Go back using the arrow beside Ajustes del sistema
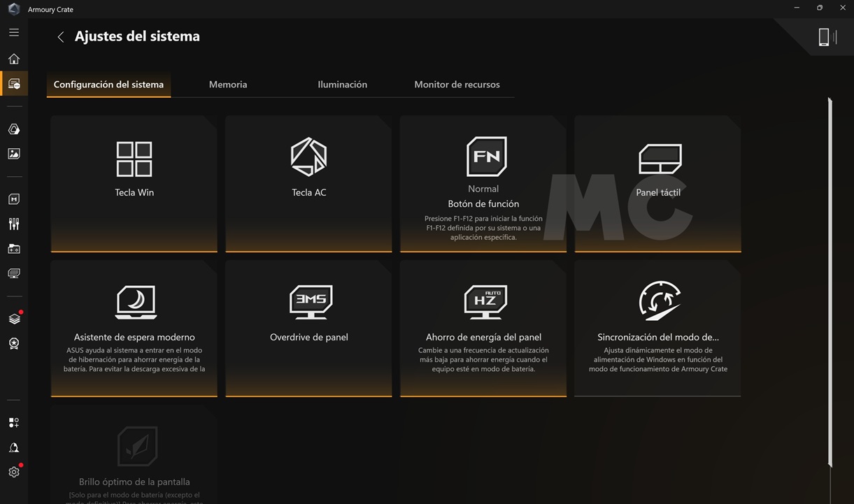This screenshot has height=504, width=854. click(x=61, y=37)
